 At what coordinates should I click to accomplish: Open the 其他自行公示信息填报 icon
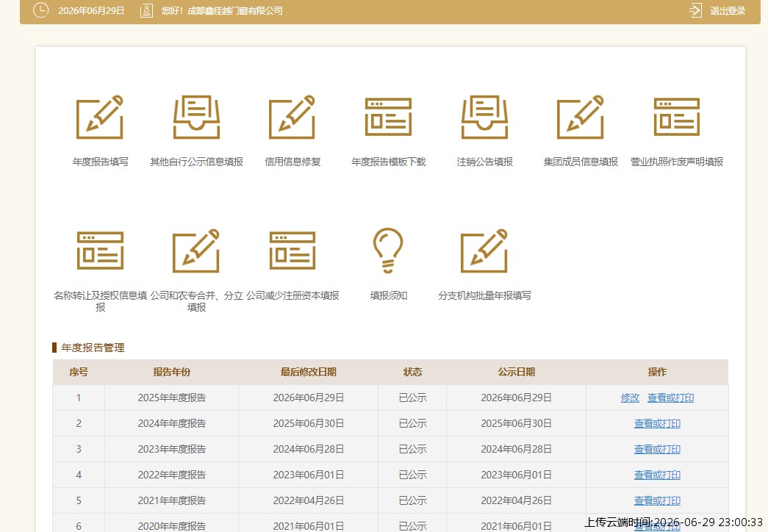point(196,117)
